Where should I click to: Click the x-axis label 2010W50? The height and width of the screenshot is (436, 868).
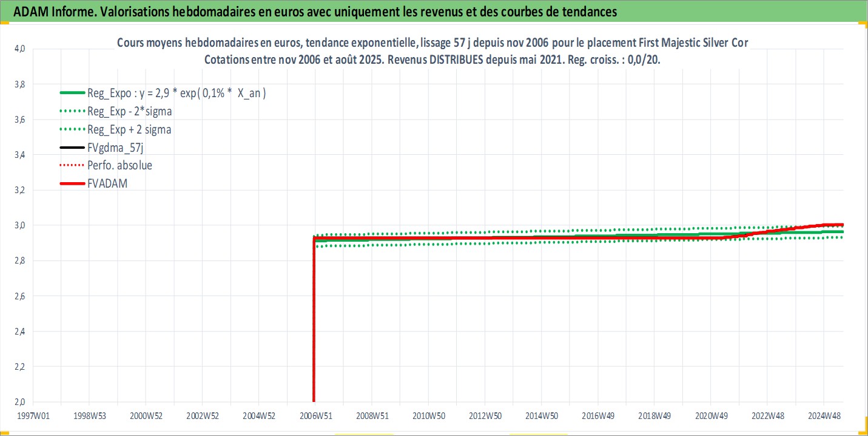pyautogui.click(x=428, y=416)
